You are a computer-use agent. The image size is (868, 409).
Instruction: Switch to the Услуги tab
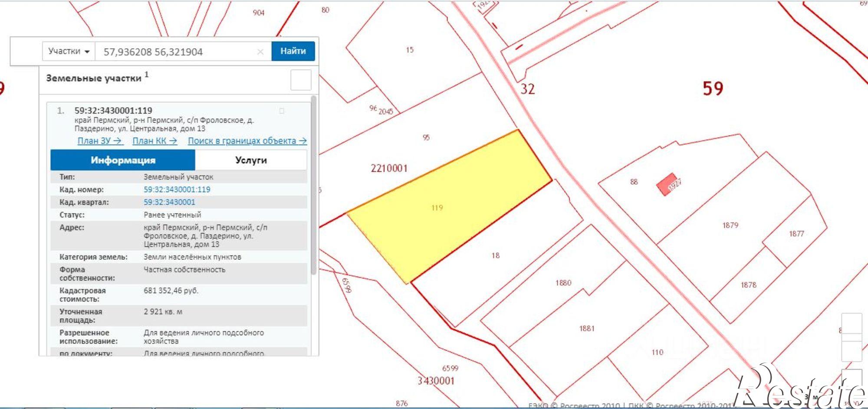click(251, 160)
